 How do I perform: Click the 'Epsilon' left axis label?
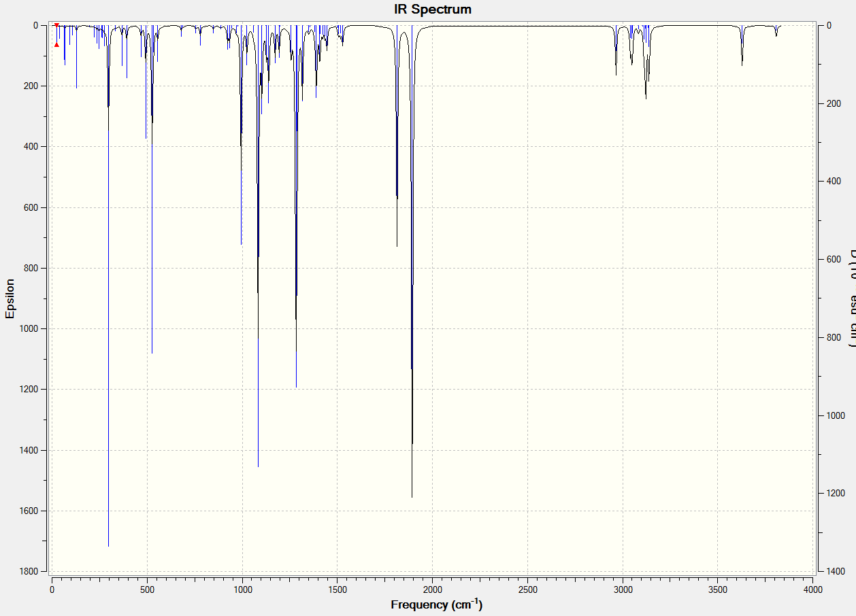point(10,298)
